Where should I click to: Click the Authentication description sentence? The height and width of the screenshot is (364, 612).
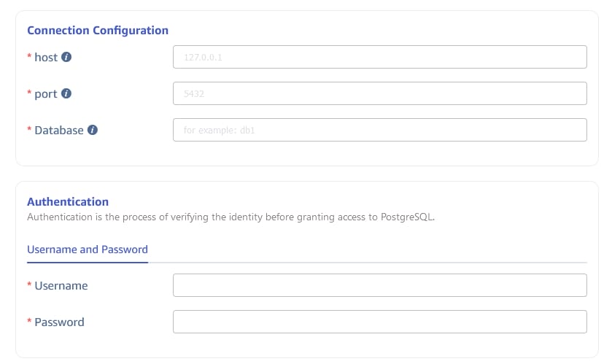click(231, 217)
